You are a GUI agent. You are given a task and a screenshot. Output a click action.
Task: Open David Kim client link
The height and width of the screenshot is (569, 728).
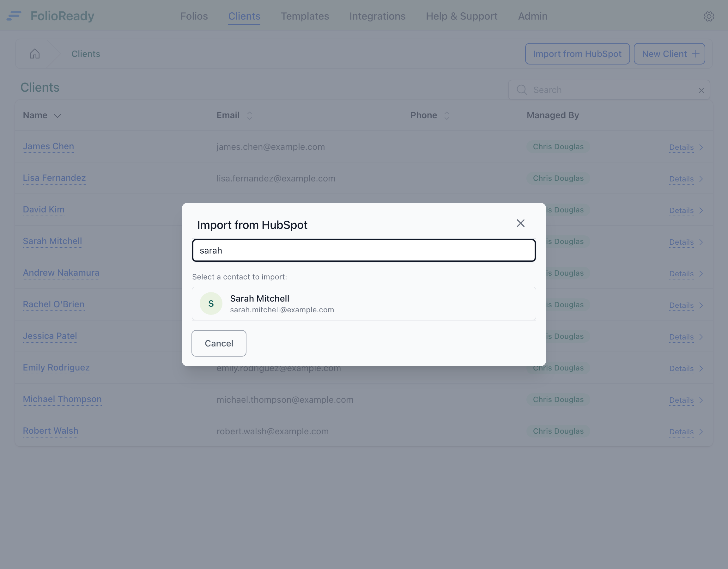point(44,210)
